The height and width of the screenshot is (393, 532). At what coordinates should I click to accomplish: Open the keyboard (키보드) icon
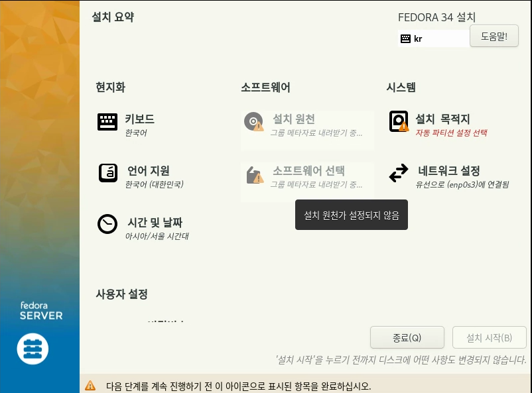tap(107, 122)
